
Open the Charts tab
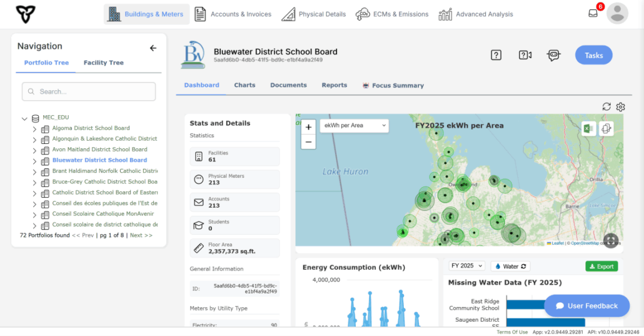click(244, 85)
